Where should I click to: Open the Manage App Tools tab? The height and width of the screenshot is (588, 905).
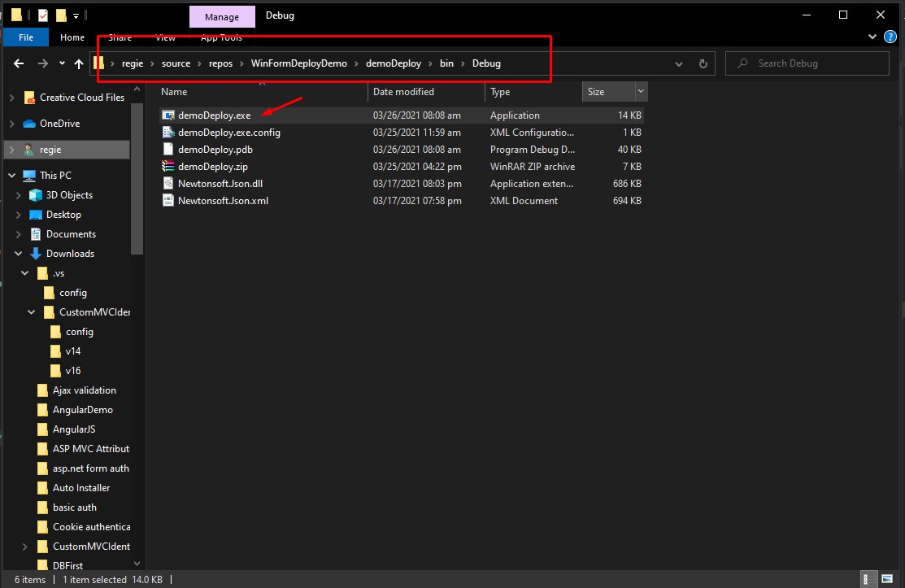pos(221,17)
